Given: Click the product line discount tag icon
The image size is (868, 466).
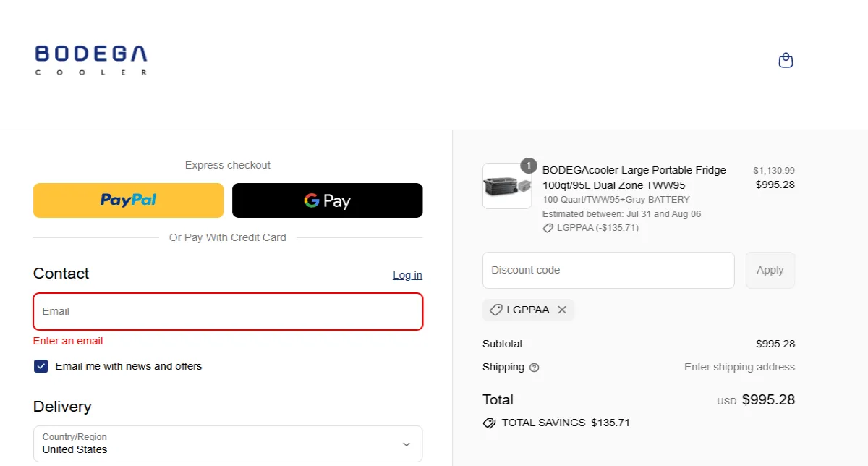Looking at the screenshot, I should click(x=548, y=228).
